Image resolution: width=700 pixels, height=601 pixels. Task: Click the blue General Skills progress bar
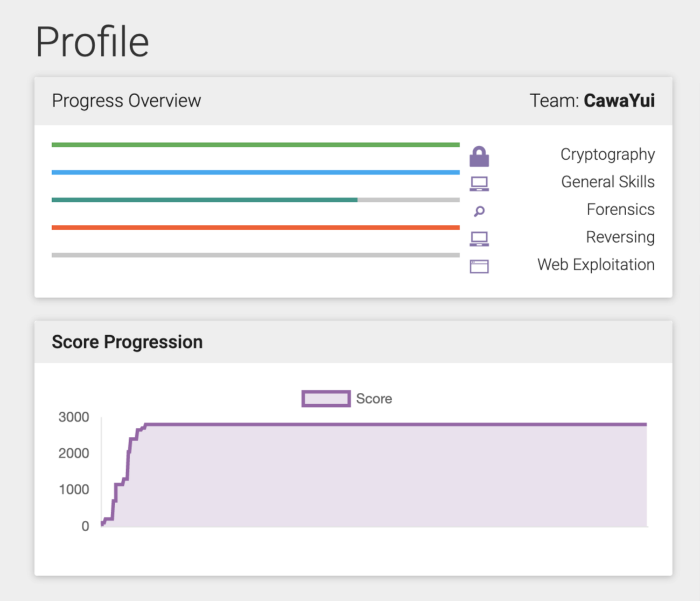(x=255, y=172)
